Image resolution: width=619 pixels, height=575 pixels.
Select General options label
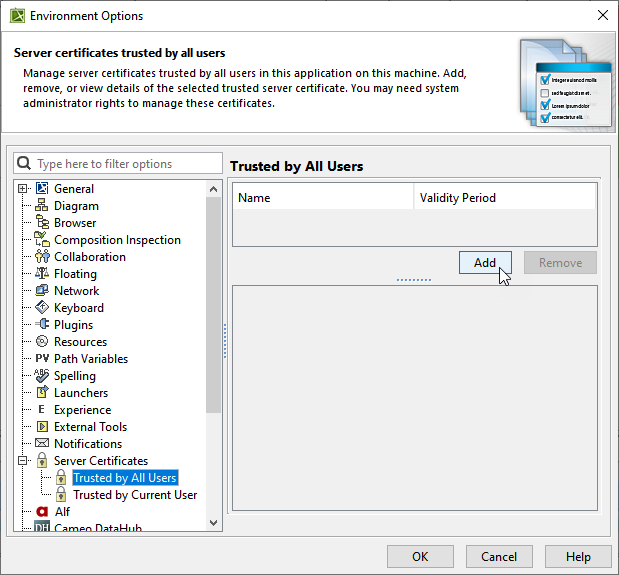[x=74, y=189]
